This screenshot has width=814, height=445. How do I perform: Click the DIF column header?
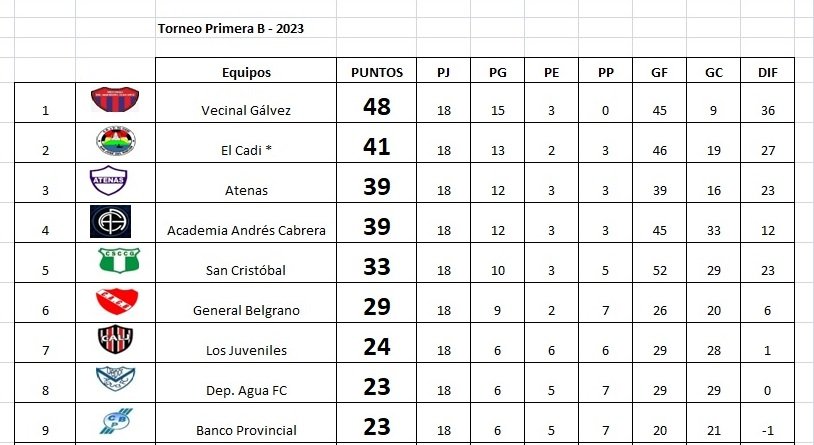pyautogui.click(x=768, y=72)
